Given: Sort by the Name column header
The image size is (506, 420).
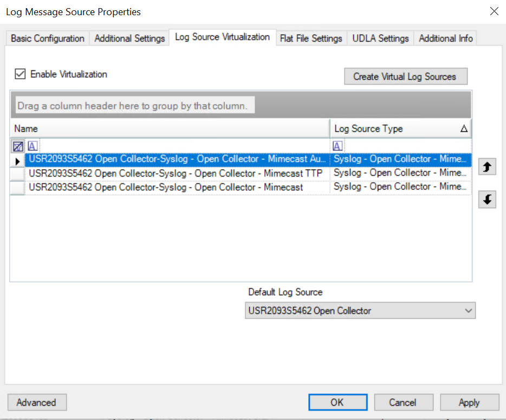Looking at the screenshot, I should (170, 128).
